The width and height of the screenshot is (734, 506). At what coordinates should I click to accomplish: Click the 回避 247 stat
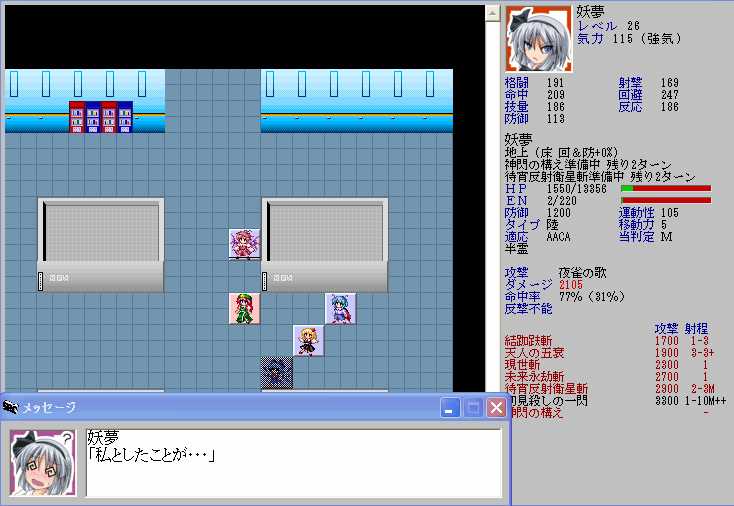click(648, 95)
